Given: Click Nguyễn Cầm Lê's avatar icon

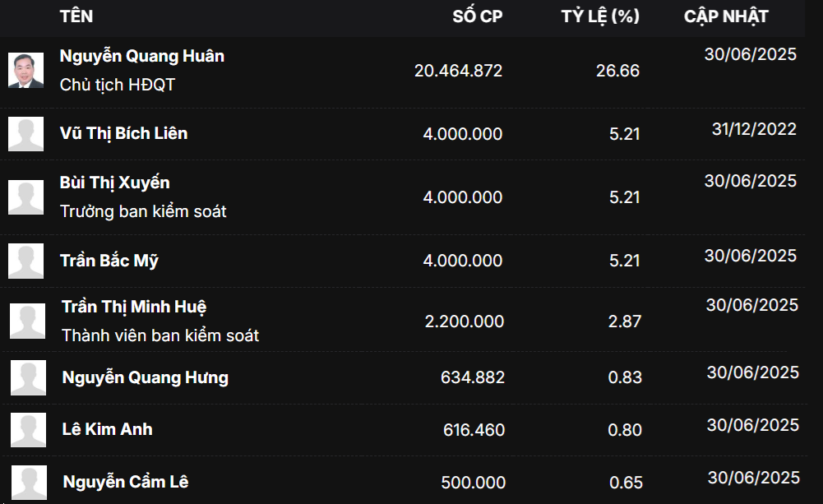Looking at the screenshot, I should click(28, 482).
